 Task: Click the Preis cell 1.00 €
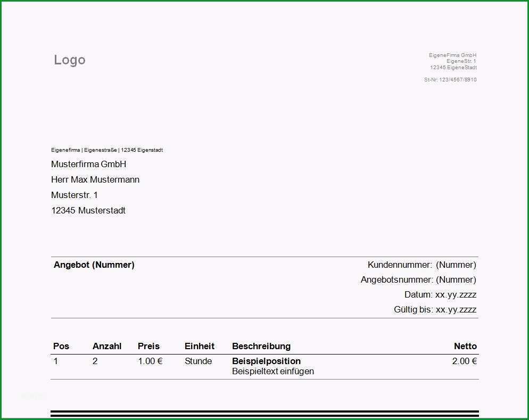click(150, 361)
